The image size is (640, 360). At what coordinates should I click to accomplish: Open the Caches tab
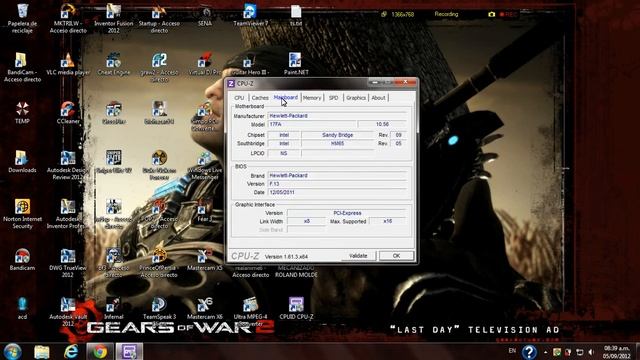tap(260, 98)
